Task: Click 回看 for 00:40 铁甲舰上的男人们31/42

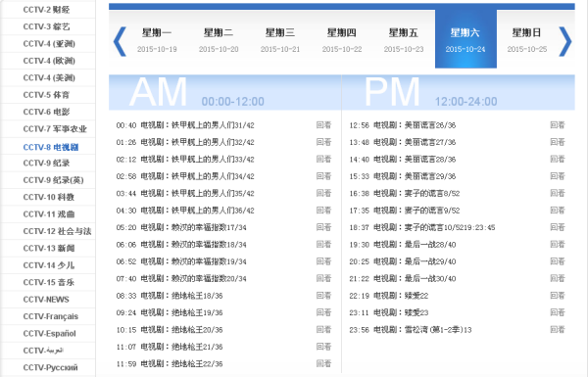Action: tap(323, 125)
